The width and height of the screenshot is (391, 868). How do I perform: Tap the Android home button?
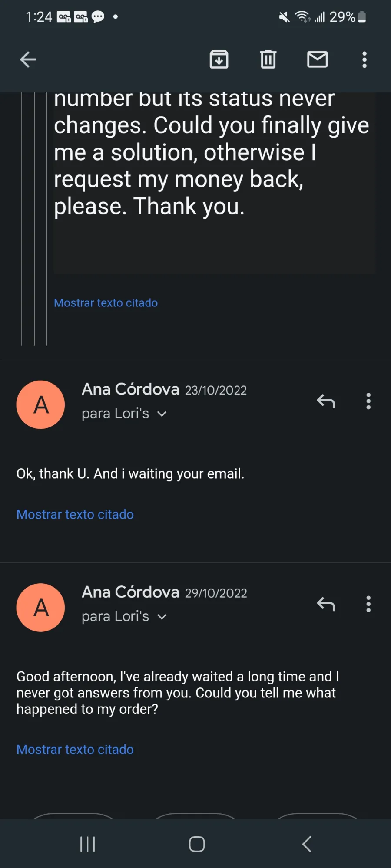[197, 844]
